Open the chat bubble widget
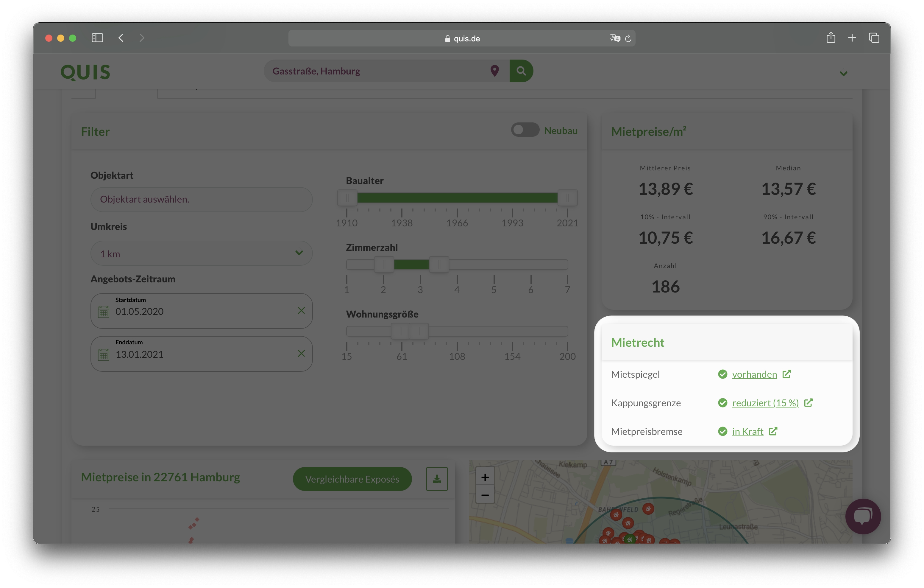924x588 pixels. click(x=863, y=516)
